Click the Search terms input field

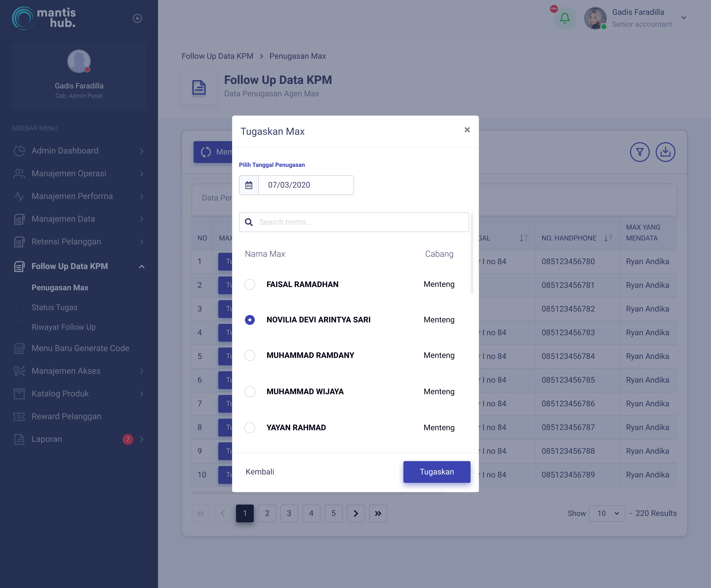(x=359, y=222)
